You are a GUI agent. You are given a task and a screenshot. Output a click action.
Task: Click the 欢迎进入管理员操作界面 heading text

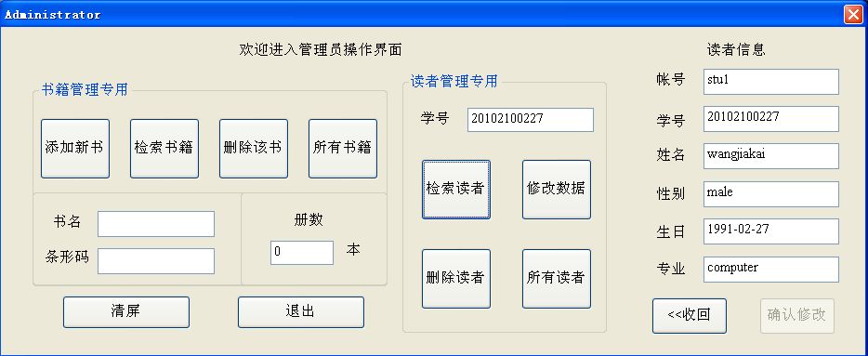click(321, 50)
